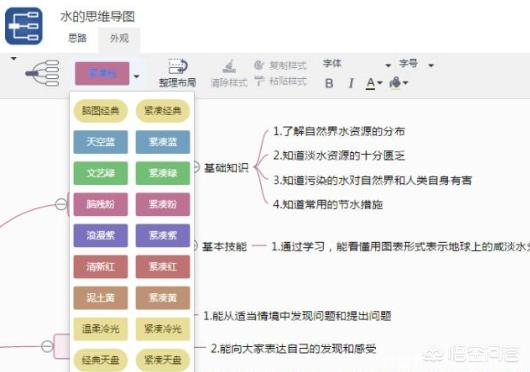This screenshot has width=530, height=372.
Task: Expand the small arrow at toolbar left
Action: [x=14, y=59]
